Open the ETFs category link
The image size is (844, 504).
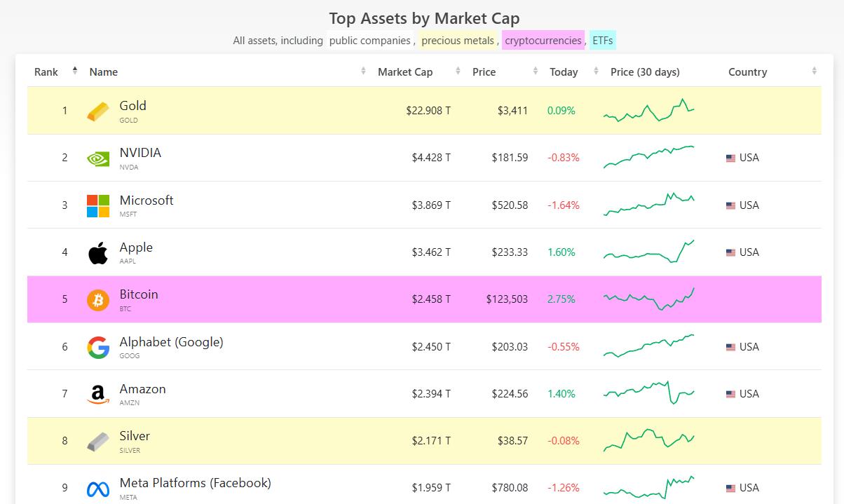[602, 41]
